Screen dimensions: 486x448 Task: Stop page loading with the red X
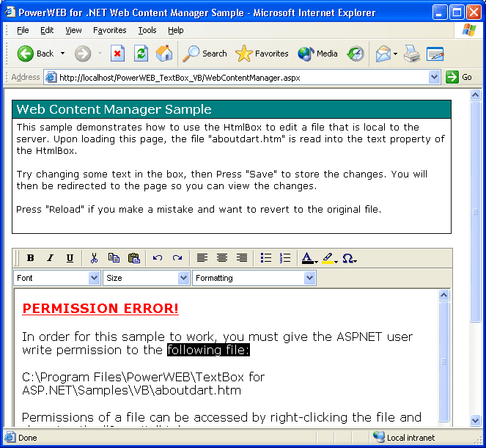pos(117,54)
